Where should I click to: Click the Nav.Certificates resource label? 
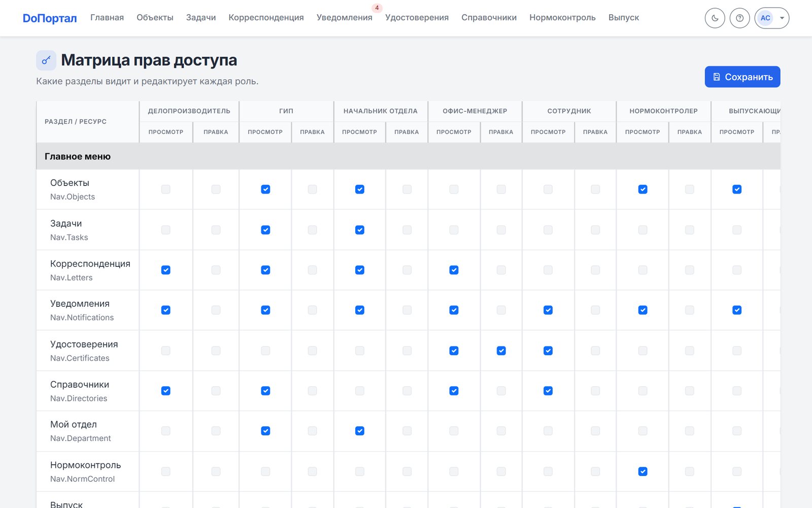pos(80,359)
